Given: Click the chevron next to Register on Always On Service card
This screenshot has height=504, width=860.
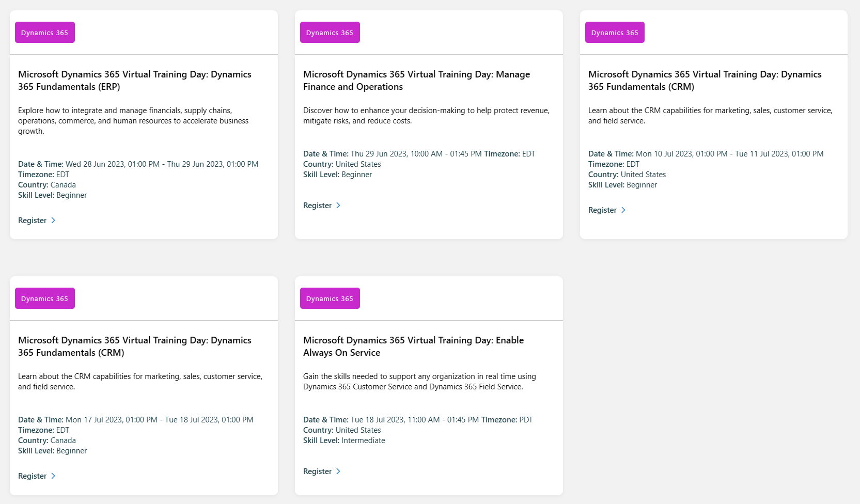Looking at the screenshot, I should coord(339,471).
